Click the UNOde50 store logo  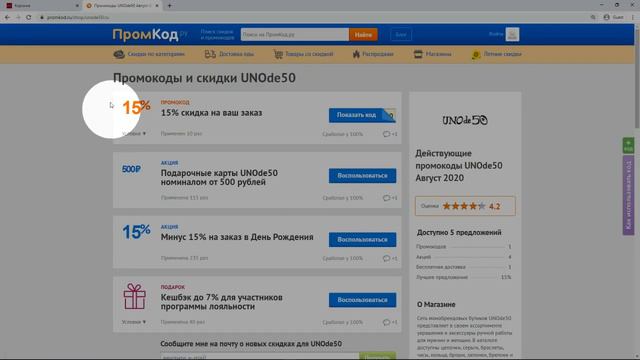[465, 120]
